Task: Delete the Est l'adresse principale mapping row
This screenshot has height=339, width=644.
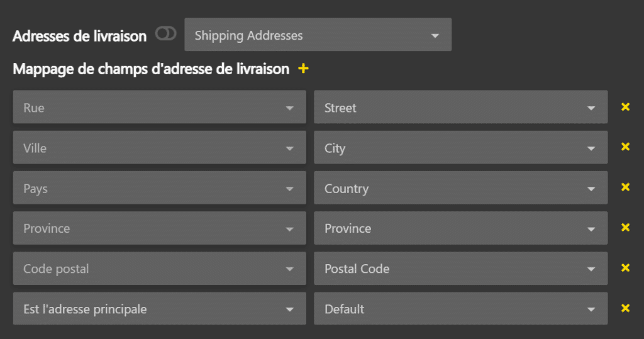Action: coord(625,308)
